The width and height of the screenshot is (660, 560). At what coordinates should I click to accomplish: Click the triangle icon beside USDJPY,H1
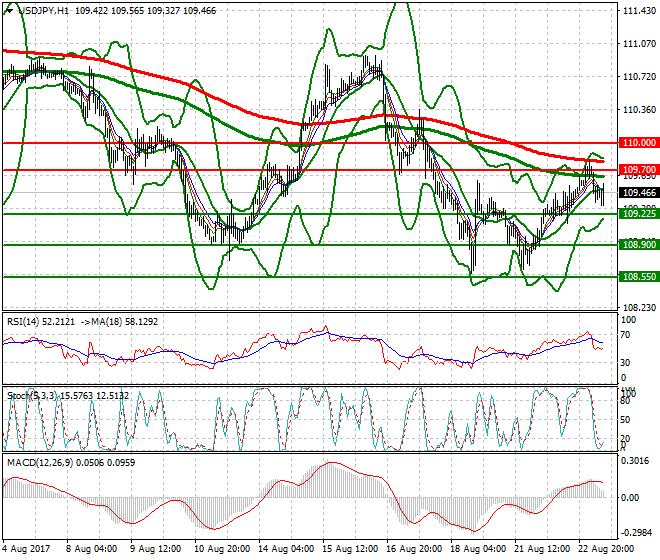tap(8, 8)
